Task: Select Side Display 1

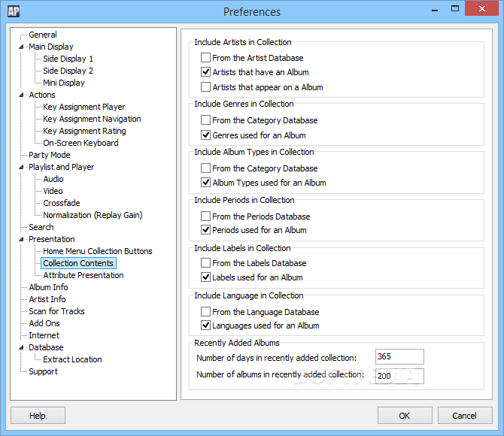Action: pos(68,59)
